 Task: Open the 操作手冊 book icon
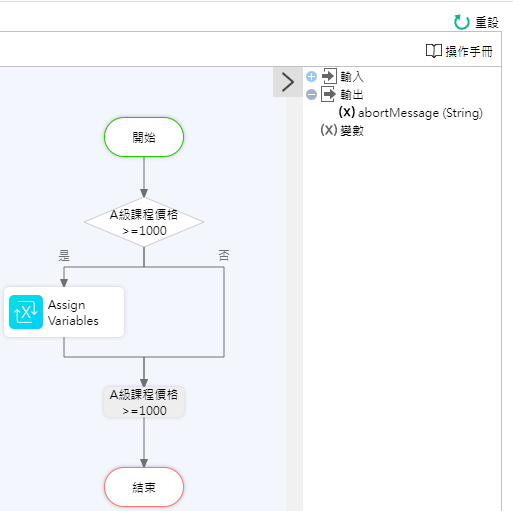(x=434, y=51)
